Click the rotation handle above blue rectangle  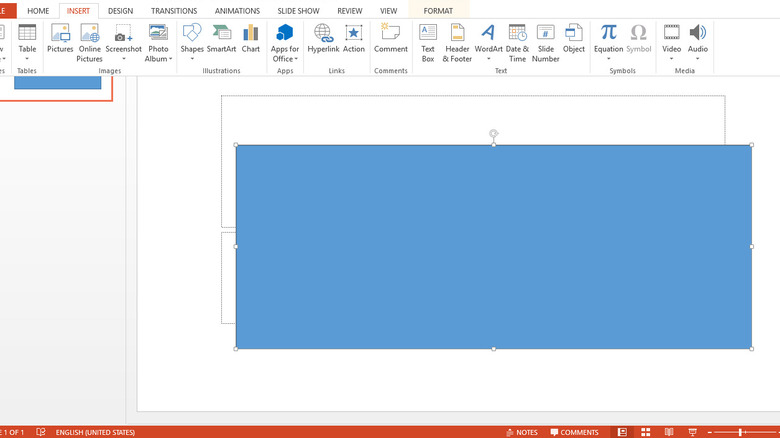coord(493,133)
